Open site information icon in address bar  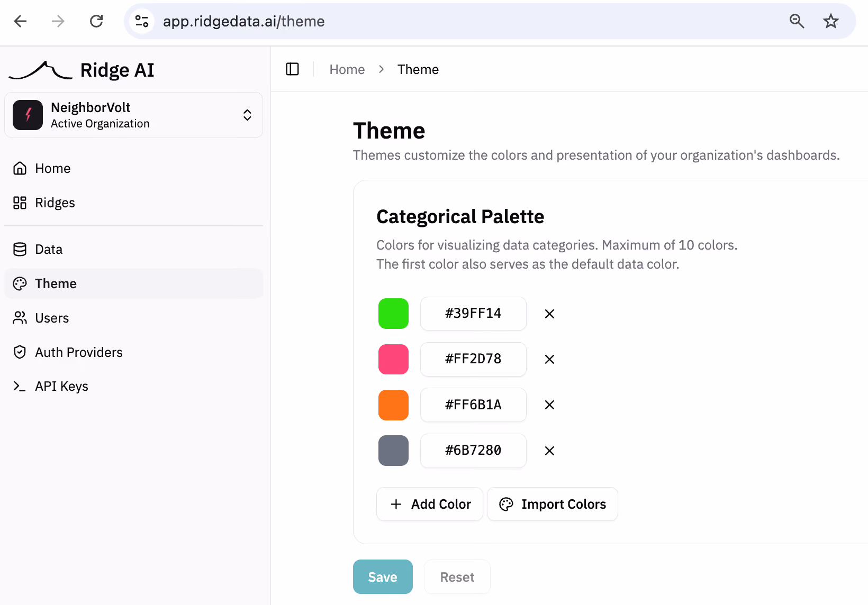pos(142,21)
